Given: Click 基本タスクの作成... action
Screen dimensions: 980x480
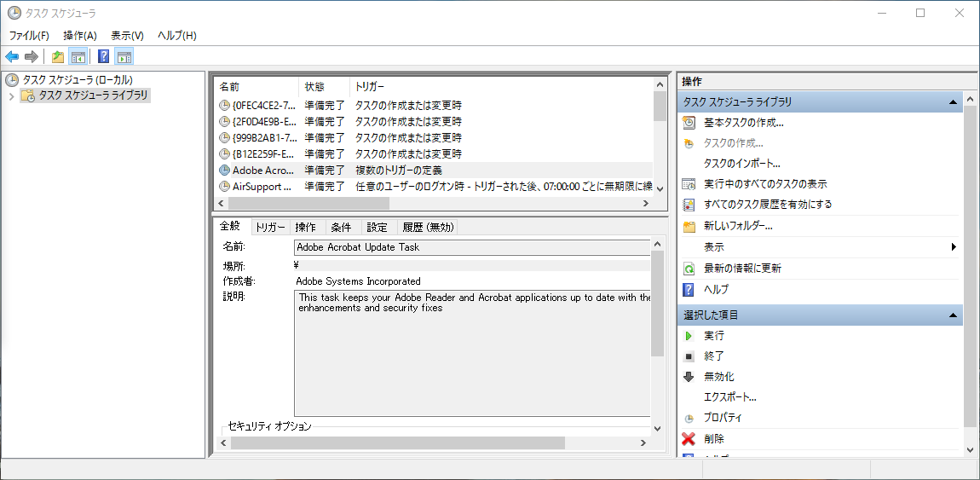Looking at the screenshot, I should (x=744, y=123).
